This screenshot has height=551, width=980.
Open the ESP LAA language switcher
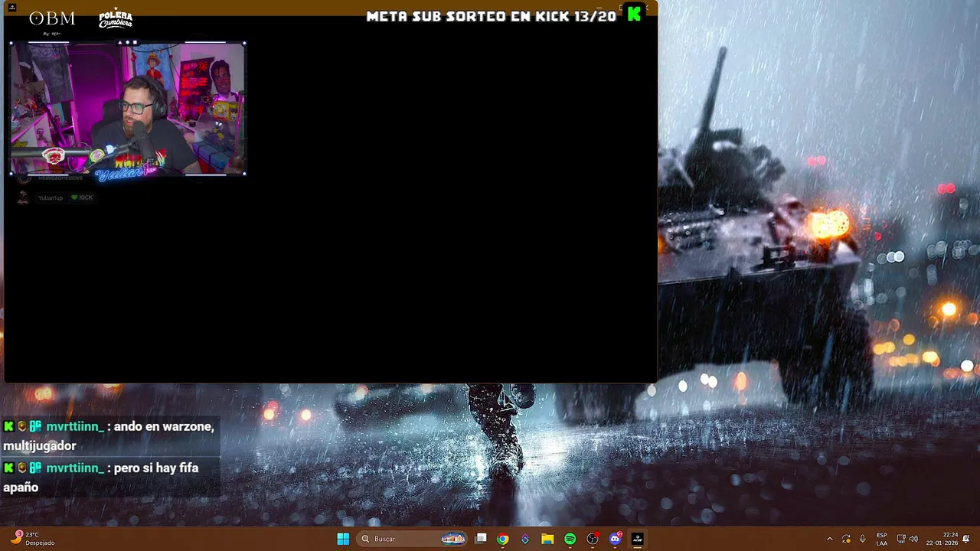(882, 539)
